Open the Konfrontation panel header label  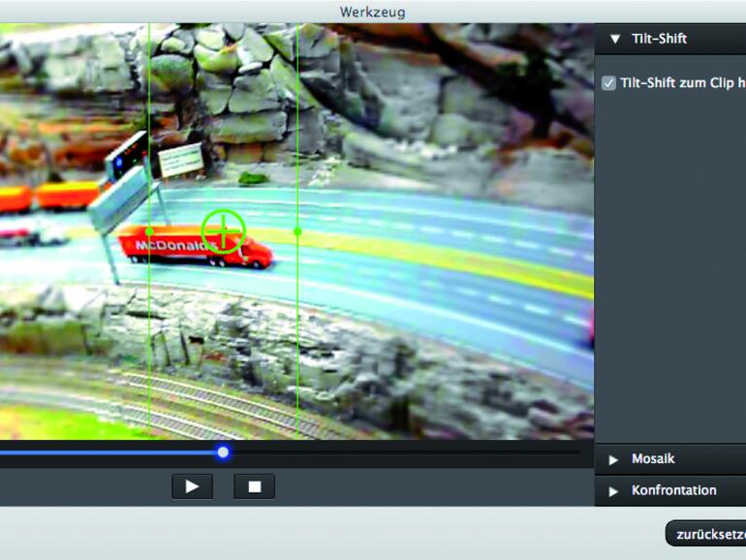[x=673, y=491]
